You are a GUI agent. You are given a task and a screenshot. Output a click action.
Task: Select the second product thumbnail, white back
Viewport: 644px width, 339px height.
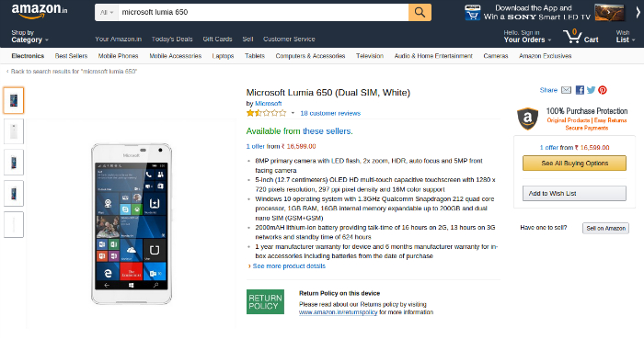tap(14, 131)
